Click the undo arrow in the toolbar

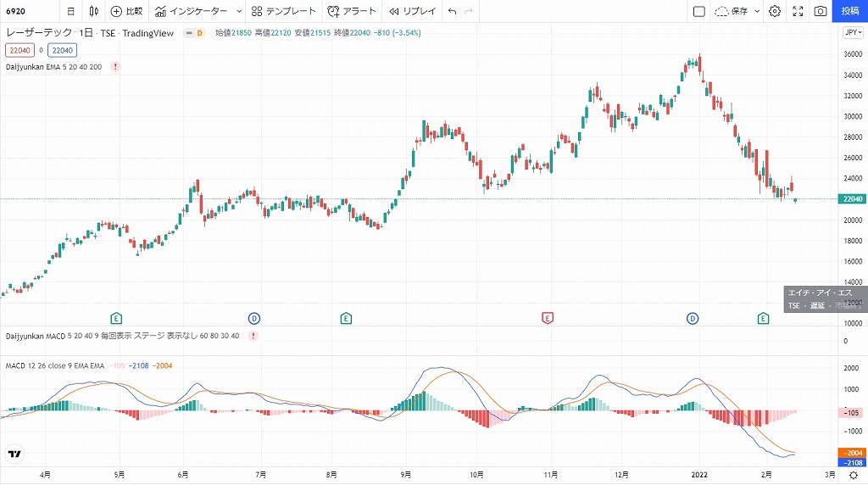coord(452,11)
